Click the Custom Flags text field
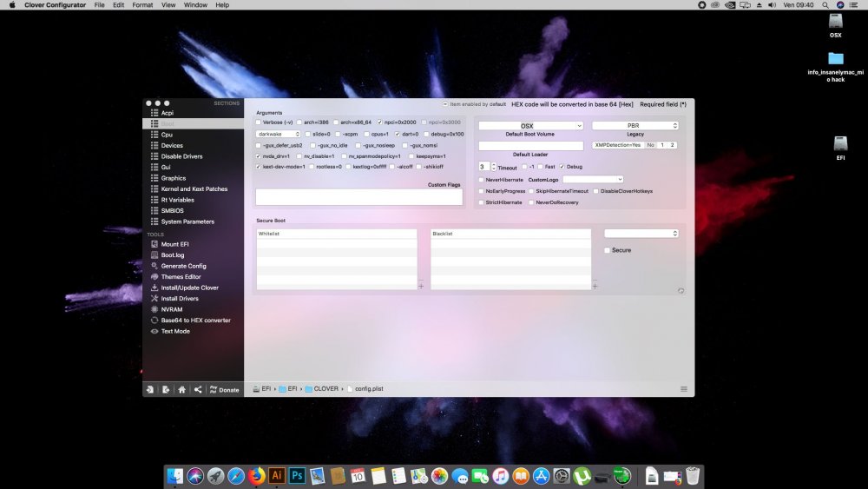 tap(358, 197)
